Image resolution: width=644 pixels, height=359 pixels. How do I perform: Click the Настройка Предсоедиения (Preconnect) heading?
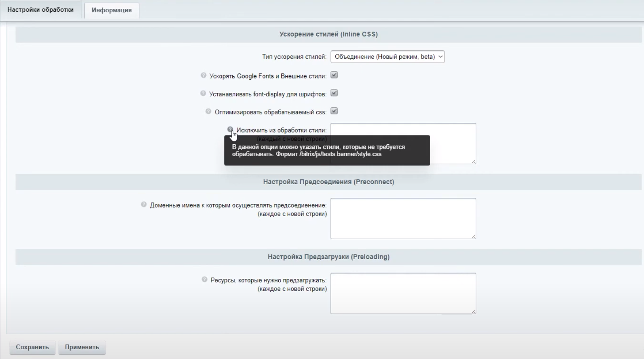(329, 182)
